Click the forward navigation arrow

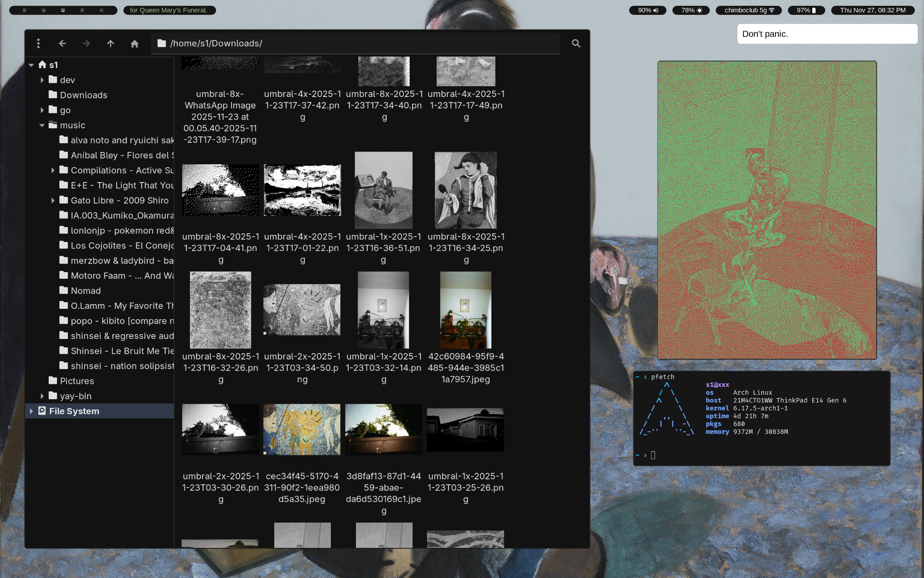coord(86,43)
